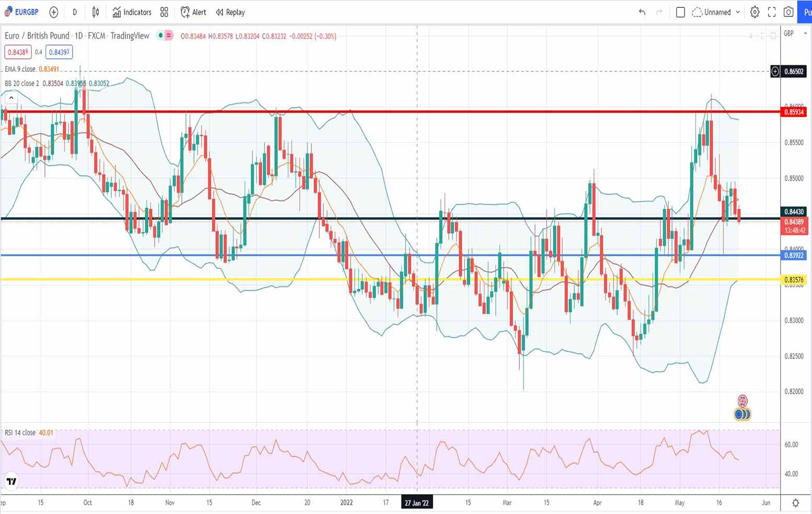This screenshot has height=514, width=812.
Task: Click the compare or add symbol plus icon
Action: (53, 12)
